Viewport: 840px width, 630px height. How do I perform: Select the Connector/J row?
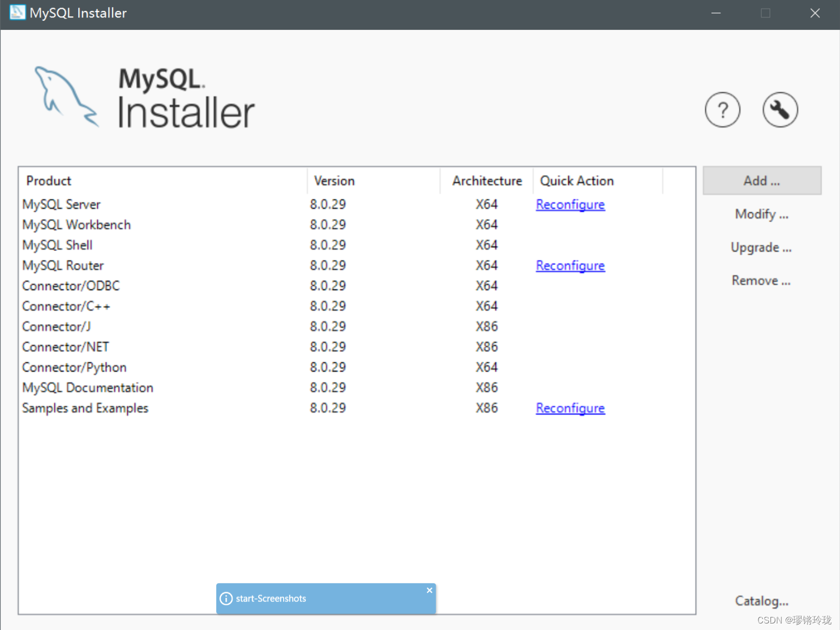[x=357, y=327]
